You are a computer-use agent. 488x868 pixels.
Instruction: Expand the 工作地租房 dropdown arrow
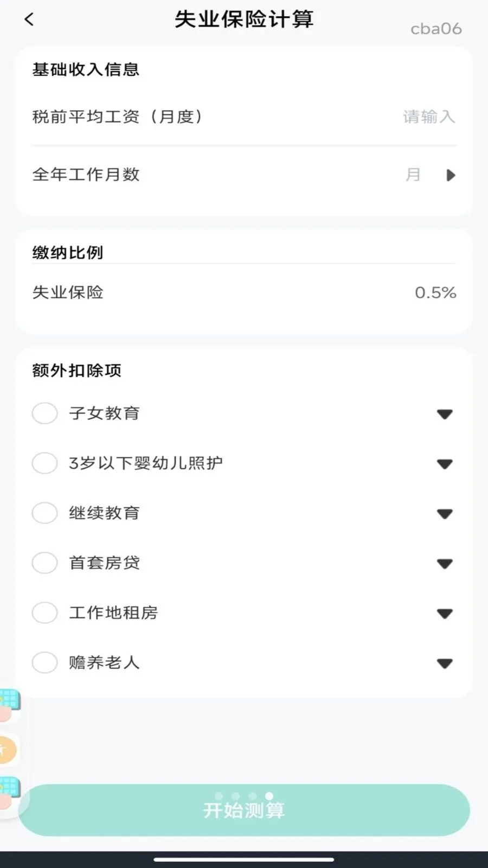pos(445,614)
